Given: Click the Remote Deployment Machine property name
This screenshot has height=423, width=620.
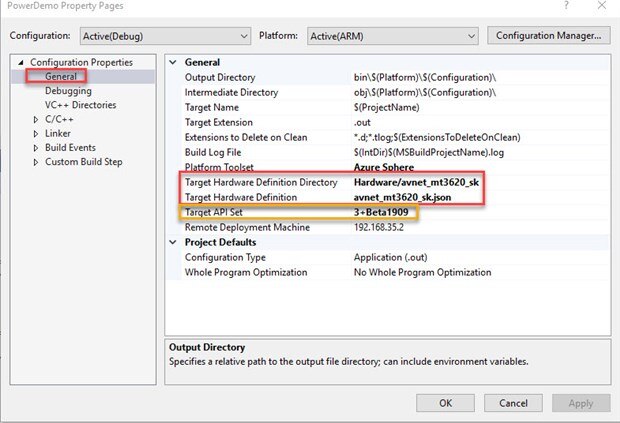Looking at the screenshot, I should 247,227.
